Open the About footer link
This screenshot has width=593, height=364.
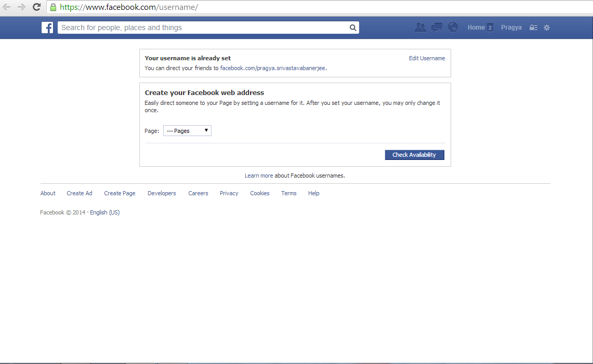pos(48,193)
